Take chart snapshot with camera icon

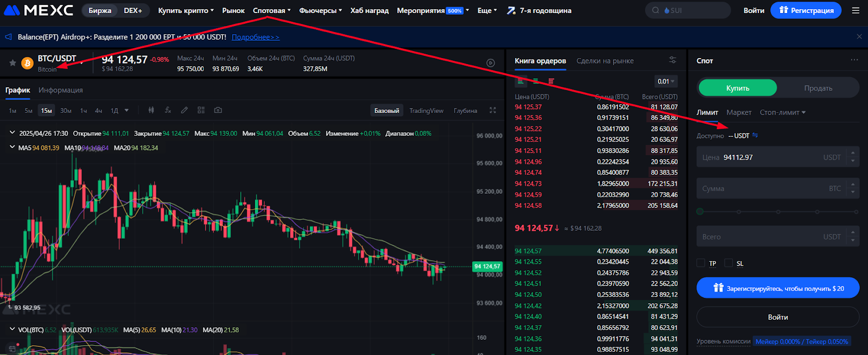pyautogui.click(x=218, y=110)
